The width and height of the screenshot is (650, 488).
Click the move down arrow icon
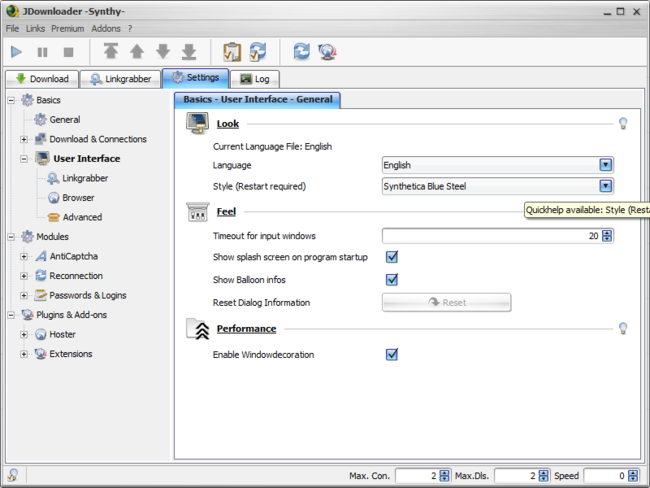tap(163, 51)
